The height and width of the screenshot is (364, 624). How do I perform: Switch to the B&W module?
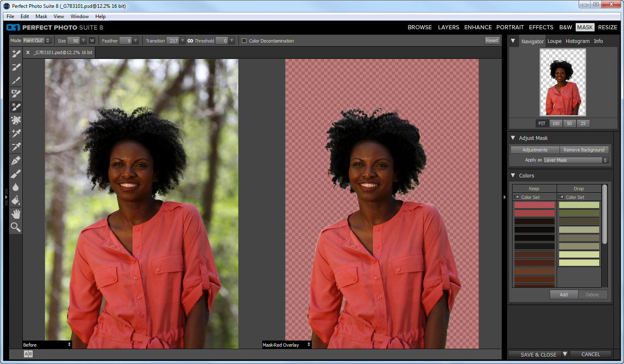click(565, 27)
